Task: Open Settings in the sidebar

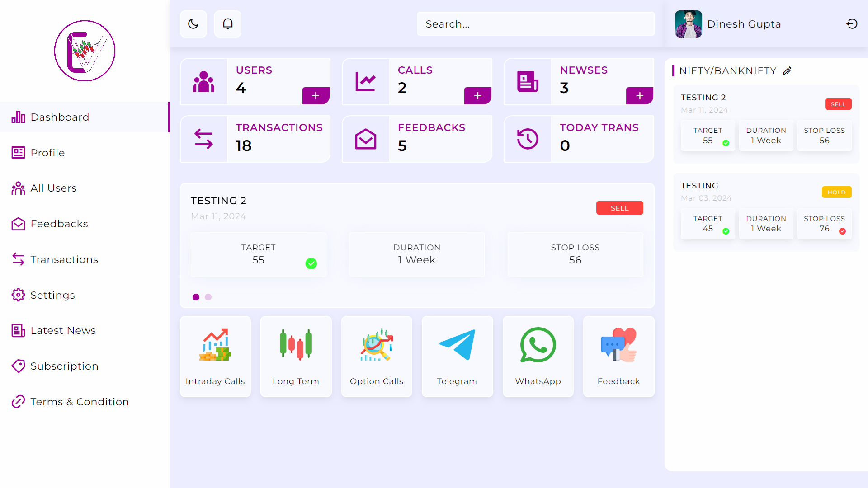Action: click(x=85, y=295)
